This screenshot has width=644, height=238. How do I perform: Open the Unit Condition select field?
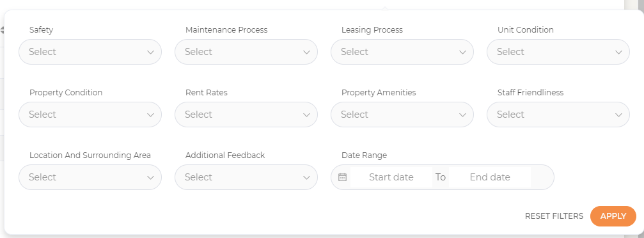pos(558,52)
